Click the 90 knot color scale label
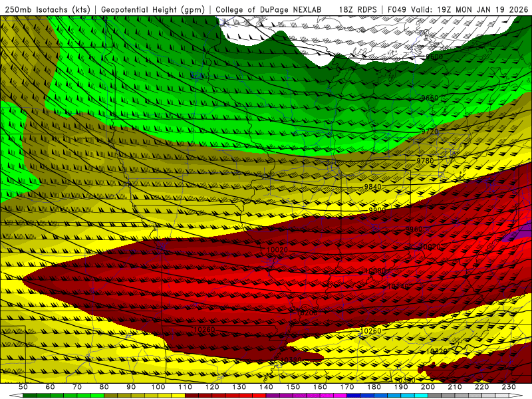The height and width of the screenshot is (399, 532). [131, 387]
